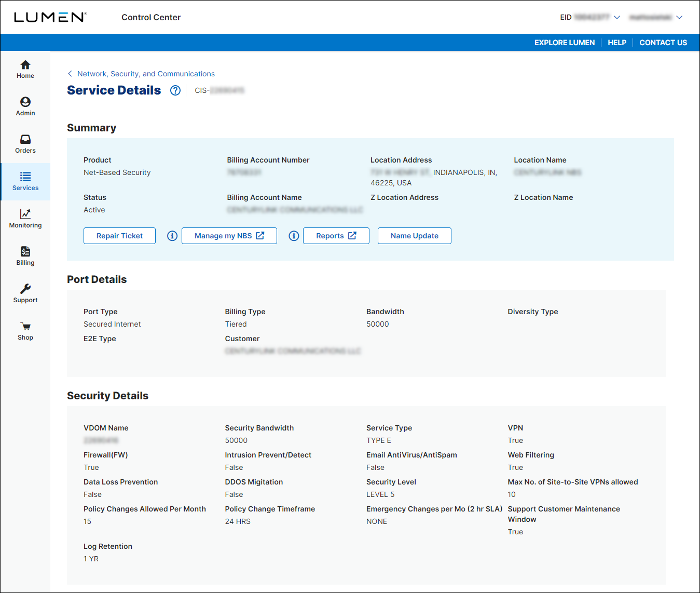This screenshot has width=700, height=593.
Task: Click the Summary section heading
Action: 91,128
